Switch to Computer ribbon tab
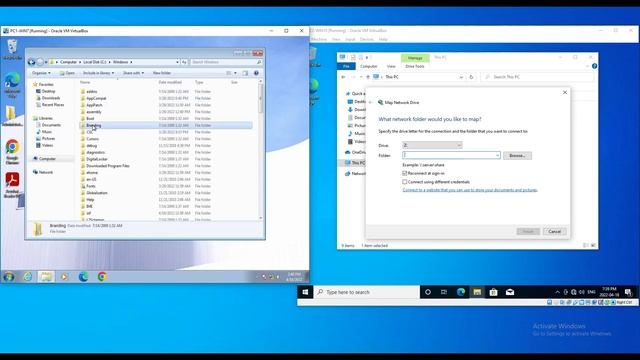 click(x=369, y=66)
